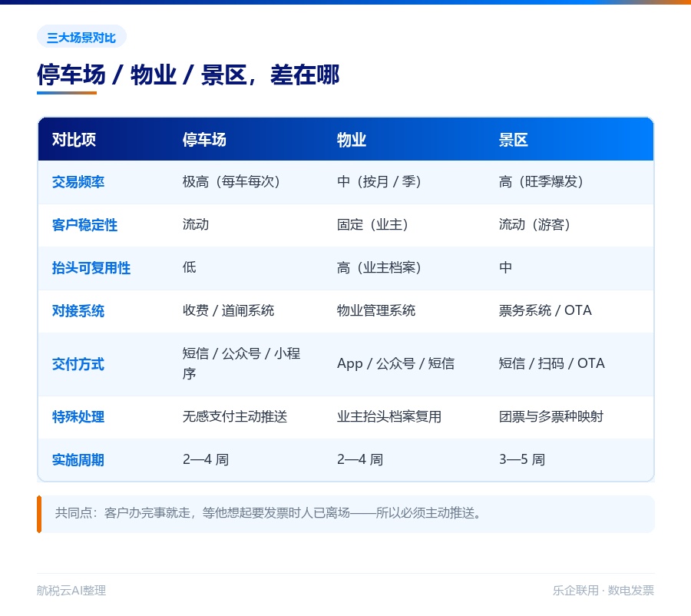
Task: Click the cell 无感支付主动推送
Action: tap(235, 416)
